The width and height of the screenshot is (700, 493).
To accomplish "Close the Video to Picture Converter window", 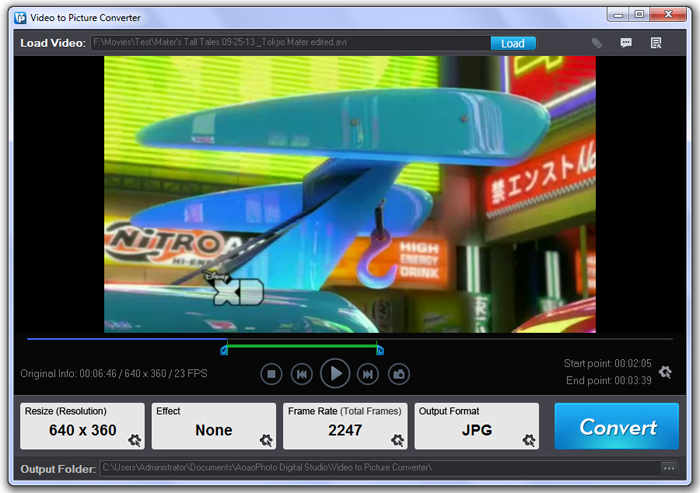I will [x=668, y=14].
